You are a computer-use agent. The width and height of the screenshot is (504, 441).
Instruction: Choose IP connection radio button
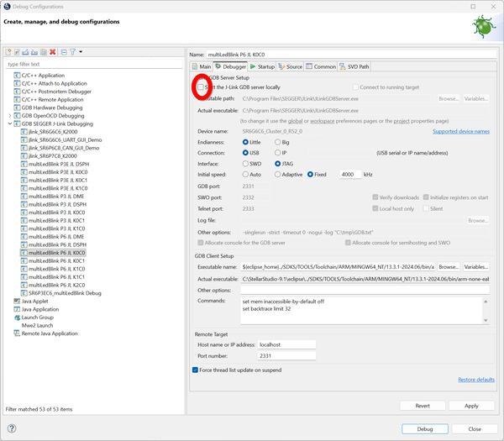(278, 153)
